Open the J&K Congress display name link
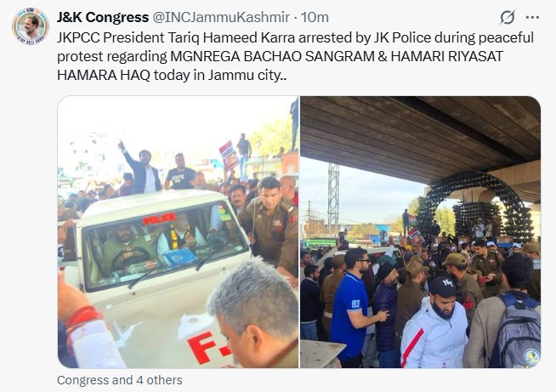 point(103,17)
